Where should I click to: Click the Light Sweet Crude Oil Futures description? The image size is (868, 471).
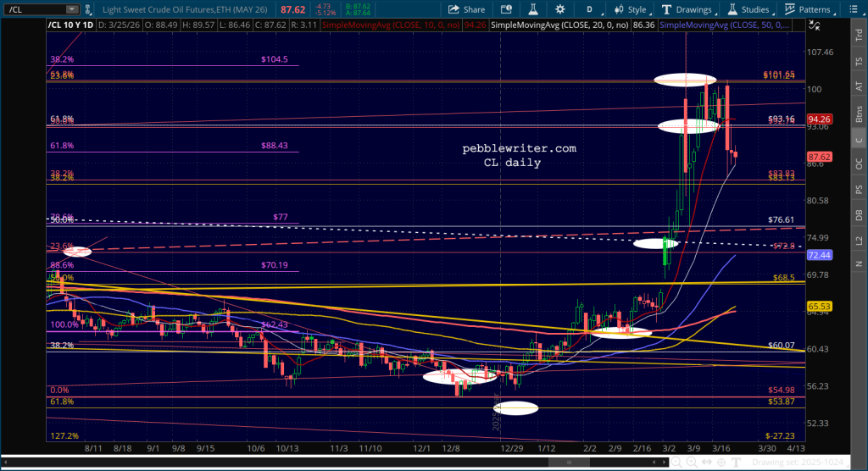click(185, 9)
